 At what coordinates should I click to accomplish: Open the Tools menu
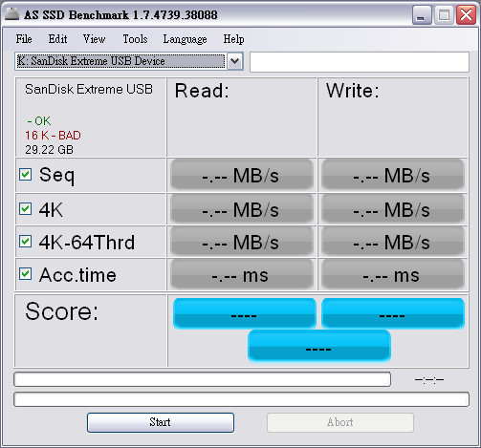click(x=135, y=39)
